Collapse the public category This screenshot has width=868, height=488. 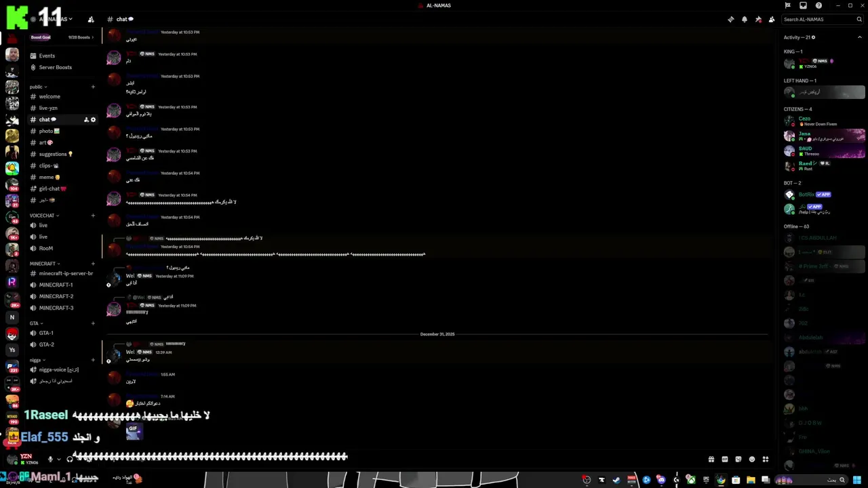point(38,87)
